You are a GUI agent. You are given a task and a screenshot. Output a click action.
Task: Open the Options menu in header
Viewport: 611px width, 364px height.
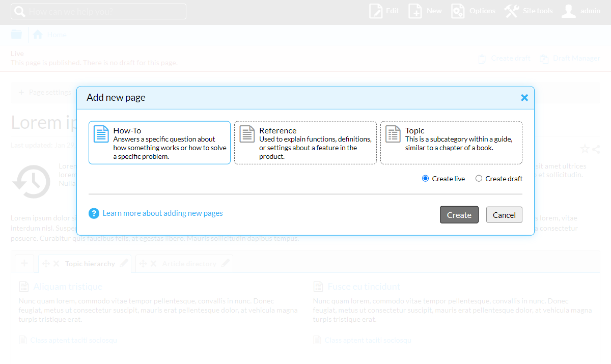(x=474, y=11)
